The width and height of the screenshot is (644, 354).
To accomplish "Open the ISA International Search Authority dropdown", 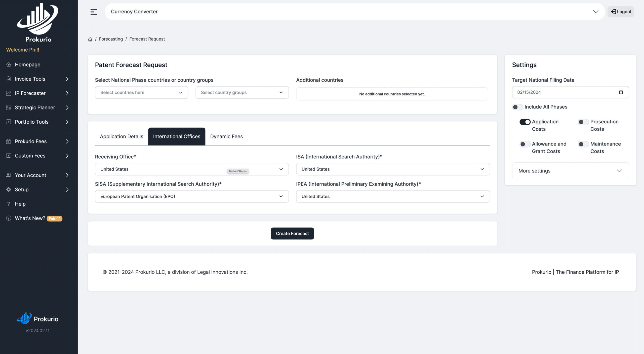I will (393, 169).
